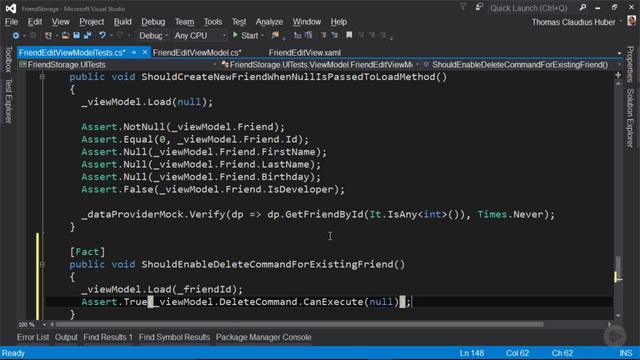
Task: Open the Output panel tab
Action: coord(66,337)
